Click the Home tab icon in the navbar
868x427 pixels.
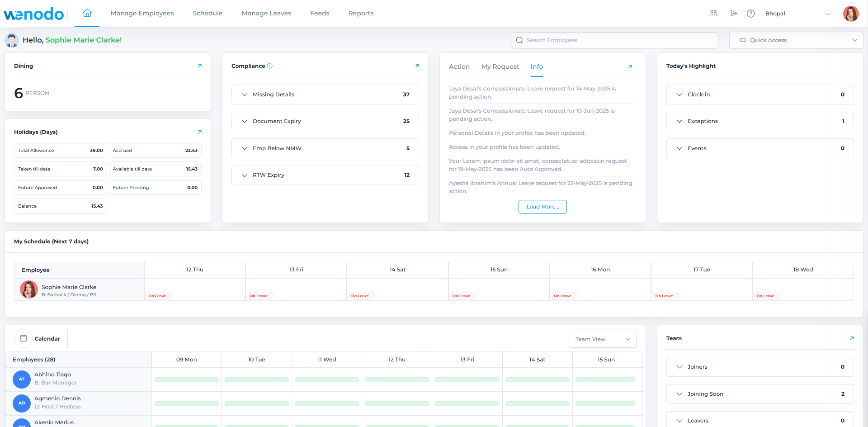pos(87,13)
